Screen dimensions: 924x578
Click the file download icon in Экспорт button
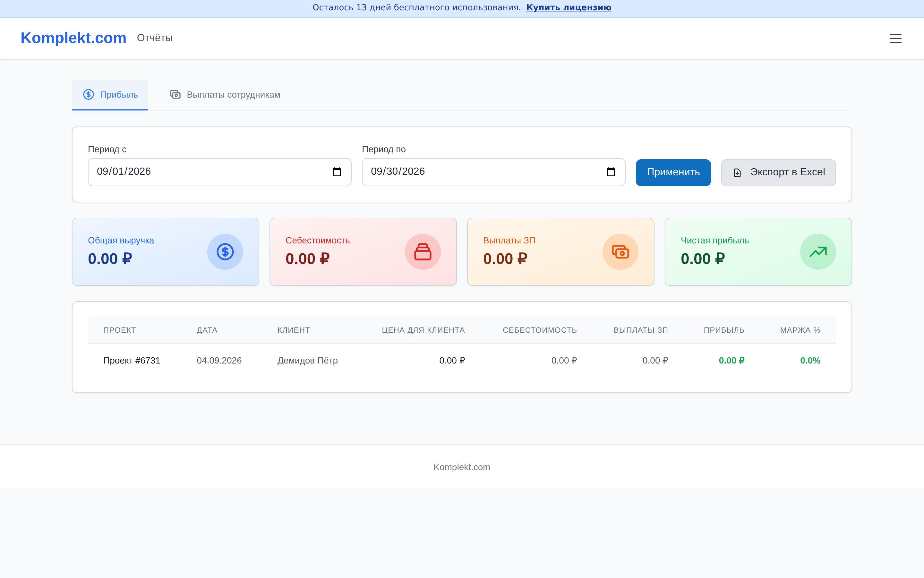[737, 173]
